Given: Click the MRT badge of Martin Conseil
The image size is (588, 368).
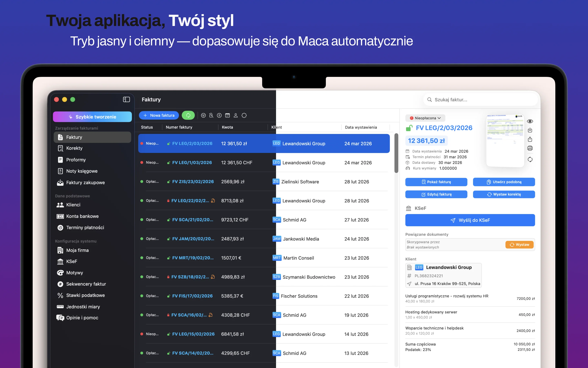Looking at the screenshot, I should pyautogui.click(x=277, y=258).
